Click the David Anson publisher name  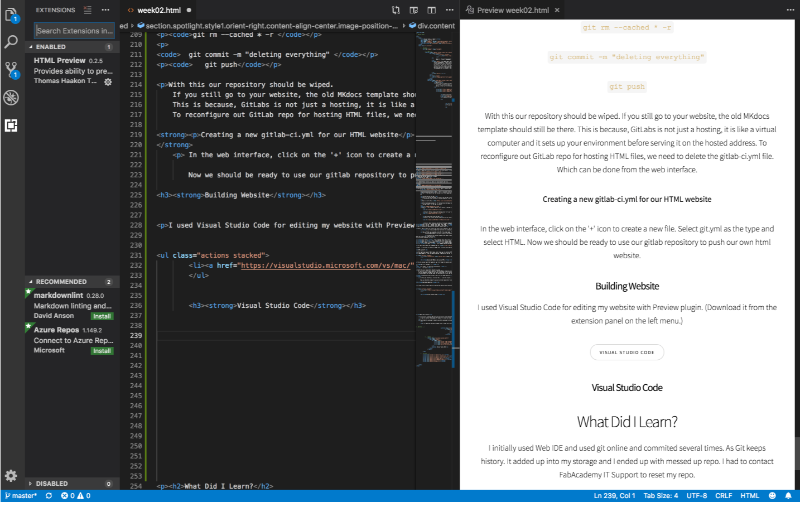pos(54,316)
